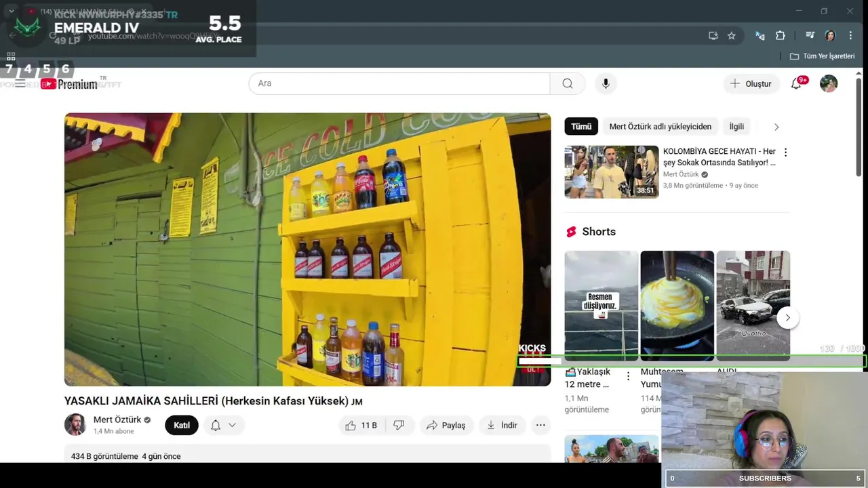The width and height of the screenshot is (868, 488).
Task: Click the magnifier search button
Action: click(x=568, y=83)
